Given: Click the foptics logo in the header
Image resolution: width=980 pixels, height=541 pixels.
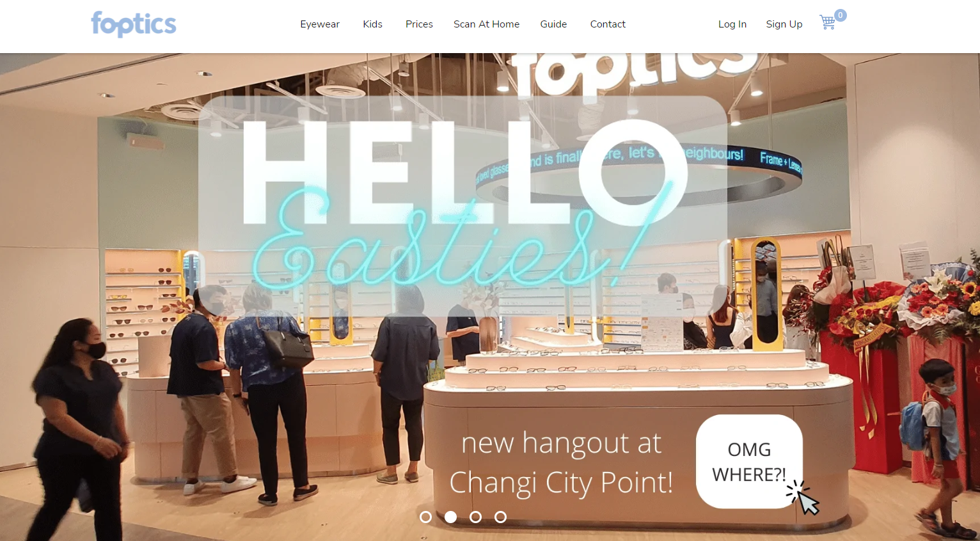Looking at the screenshot, I should 134,24.
